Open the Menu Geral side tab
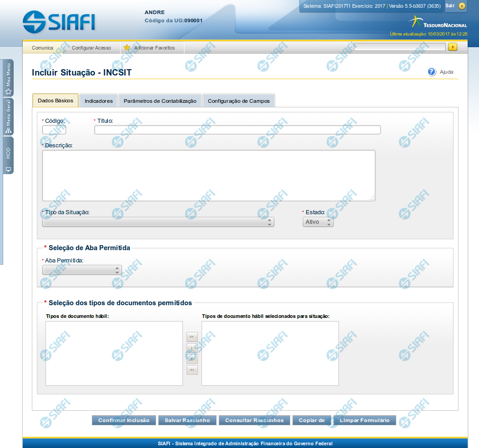This screenshot has width=479, height=448. tap(8, 117)
